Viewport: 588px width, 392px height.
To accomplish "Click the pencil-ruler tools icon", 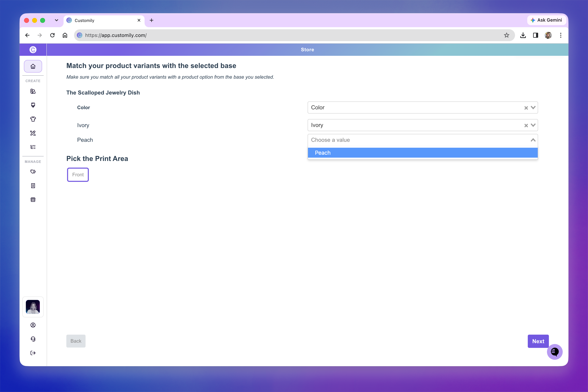I will 33,133.
